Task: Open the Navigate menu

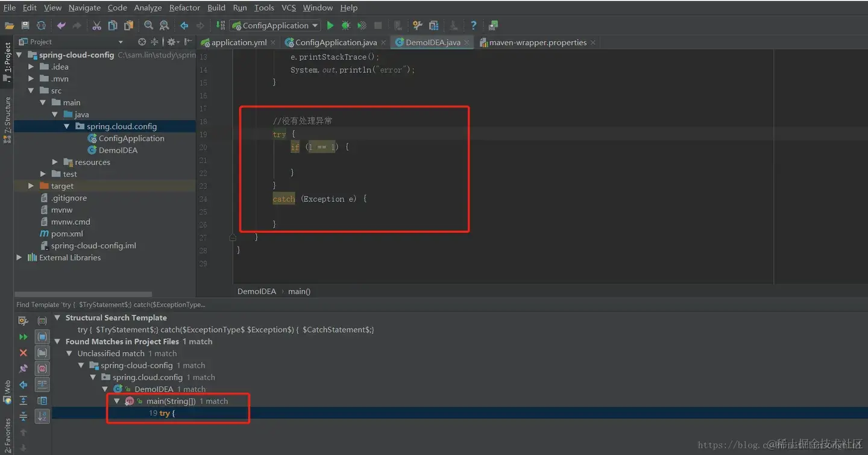Action: (84, 8)
